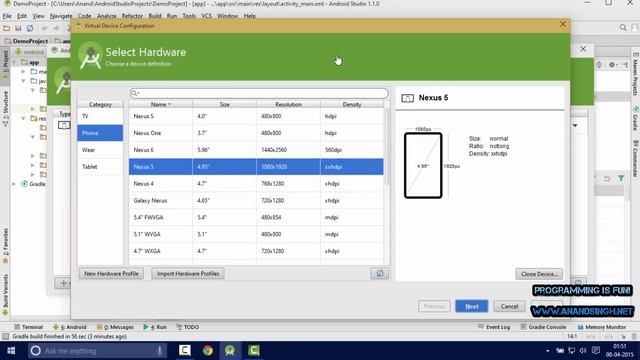
Task: Open the Gradle Console panel
Action: tap(543, 327)
